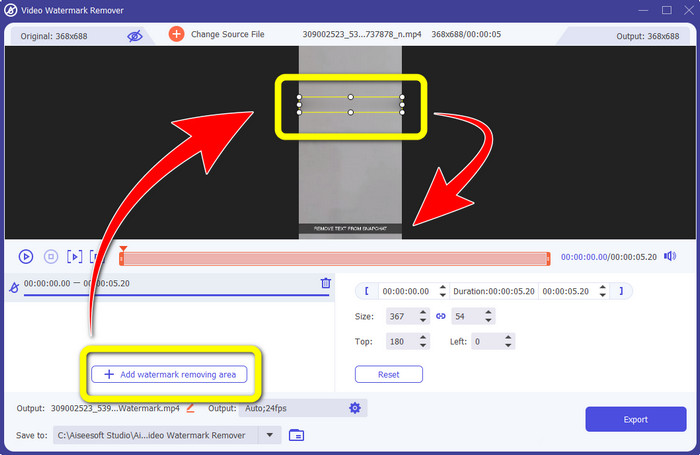The image size is (700, 455).
Task: Click the timeline progress bar
Action: tap(335, 258)
